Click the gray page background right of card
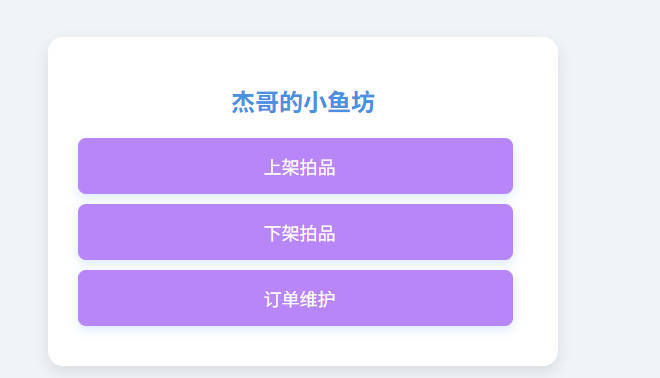 point(609,189)
